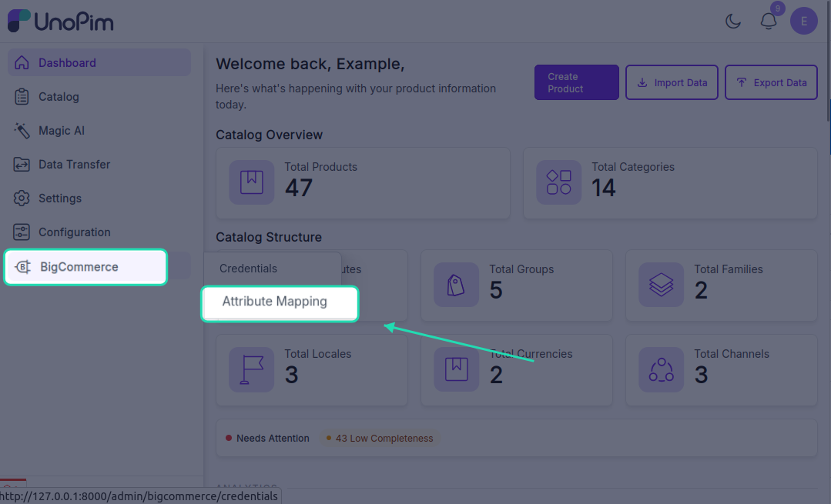
Task: Click the Import Data button
Action: [x=672, y=82]
